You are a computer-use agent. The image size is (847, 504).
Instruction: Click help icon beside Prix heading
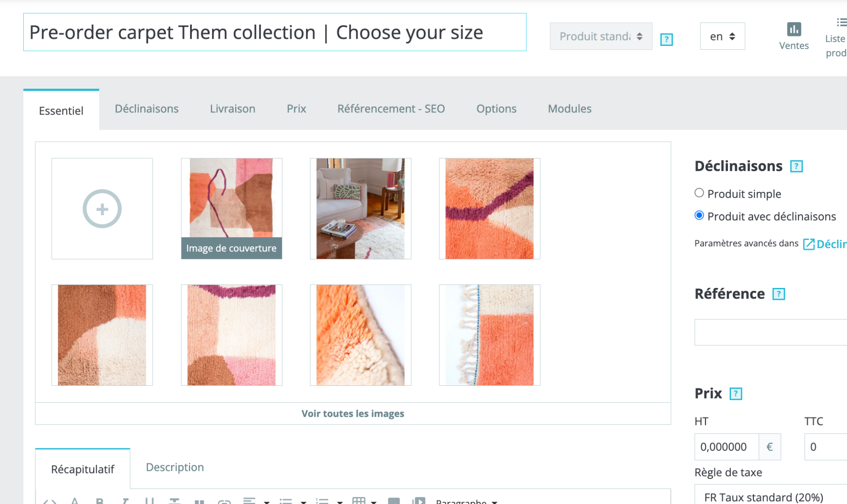coord(735,394)
